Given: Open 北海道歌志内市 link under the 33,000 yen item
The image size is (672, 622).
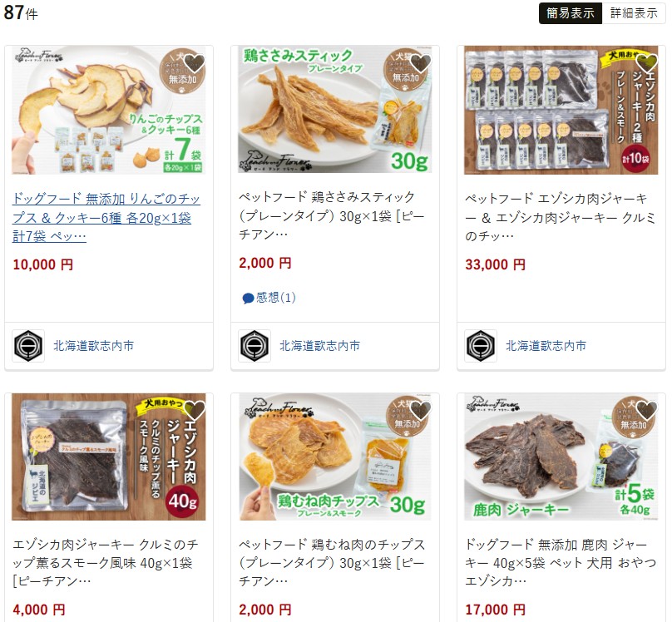Looking at the screenshot, I should click(546, 346).
